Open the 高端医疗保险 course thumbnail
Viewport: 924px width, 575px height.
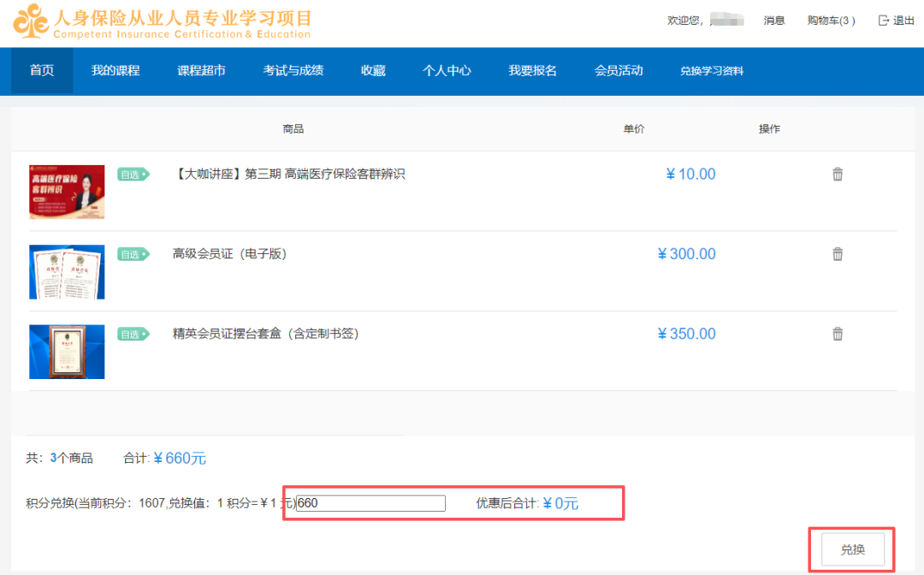pyautogui.click(x=67, y=192)
